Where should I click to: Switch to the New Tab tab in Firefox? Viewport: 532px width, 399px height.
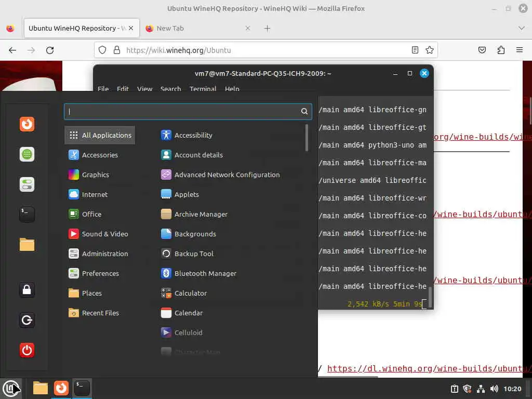(x=170, y=28)
